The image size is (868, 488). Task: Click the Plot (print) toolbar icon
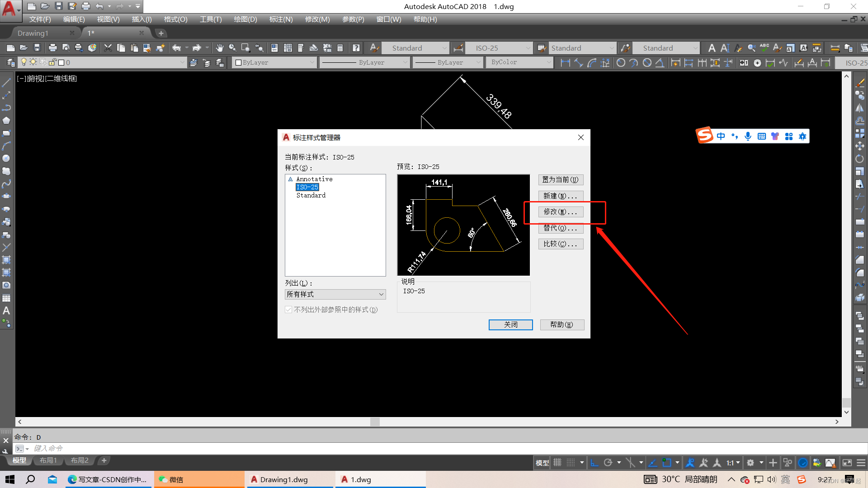pyautogui.click(x=53, y=48)
